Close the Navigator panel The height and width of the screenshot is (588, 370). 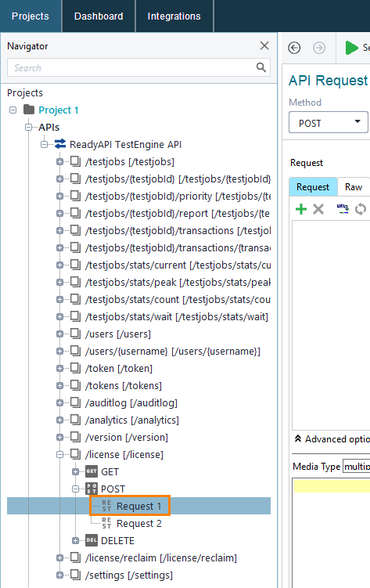click(264, 45)
